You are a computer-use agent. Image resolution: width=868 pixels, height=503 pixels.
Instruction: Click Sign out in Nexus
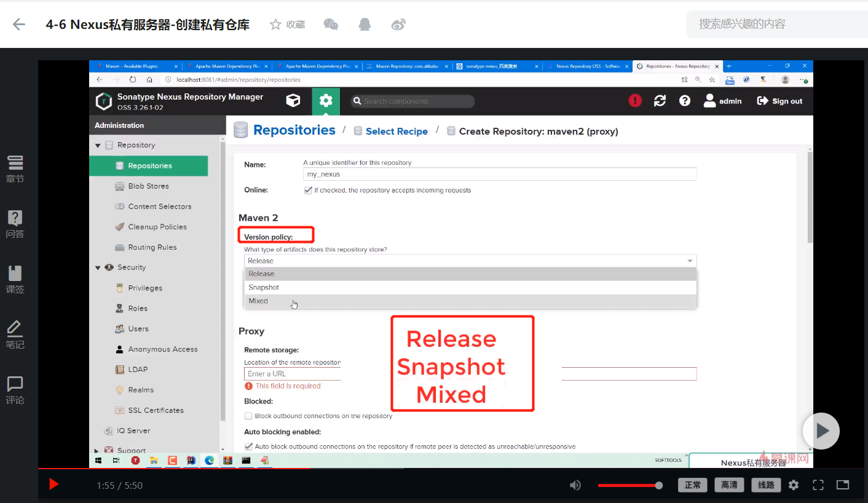click(780, 101)
